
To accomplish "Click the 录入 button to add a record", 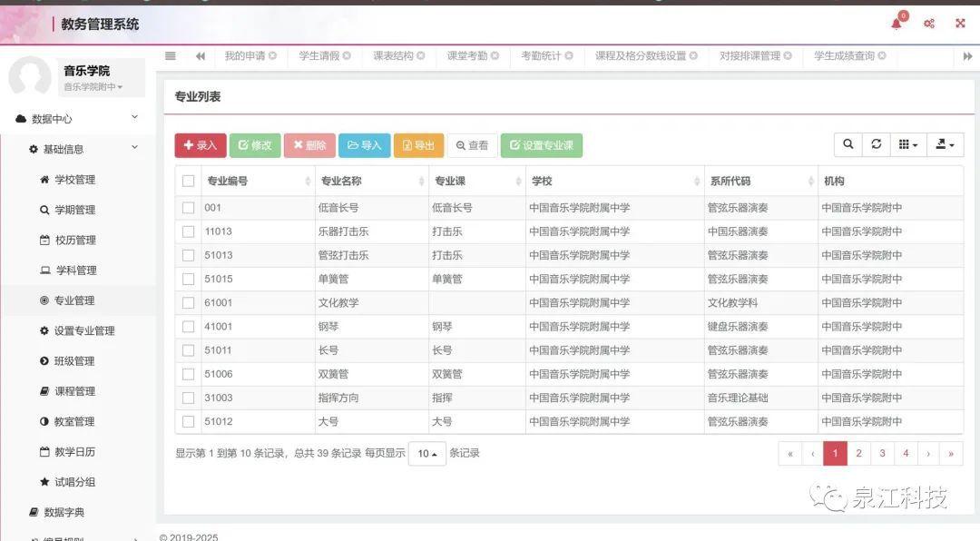I will click(200, 144).
